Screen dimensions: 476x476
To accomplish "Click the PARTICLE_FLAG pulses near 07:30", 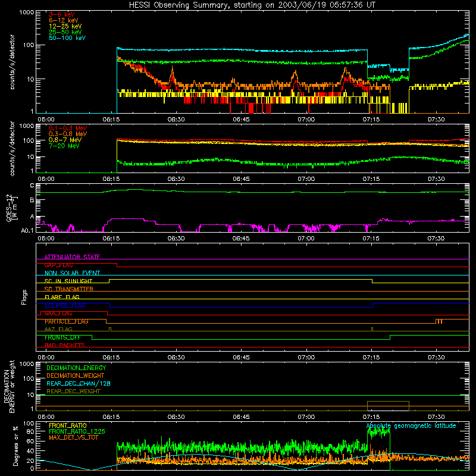I will coord(439,321).
